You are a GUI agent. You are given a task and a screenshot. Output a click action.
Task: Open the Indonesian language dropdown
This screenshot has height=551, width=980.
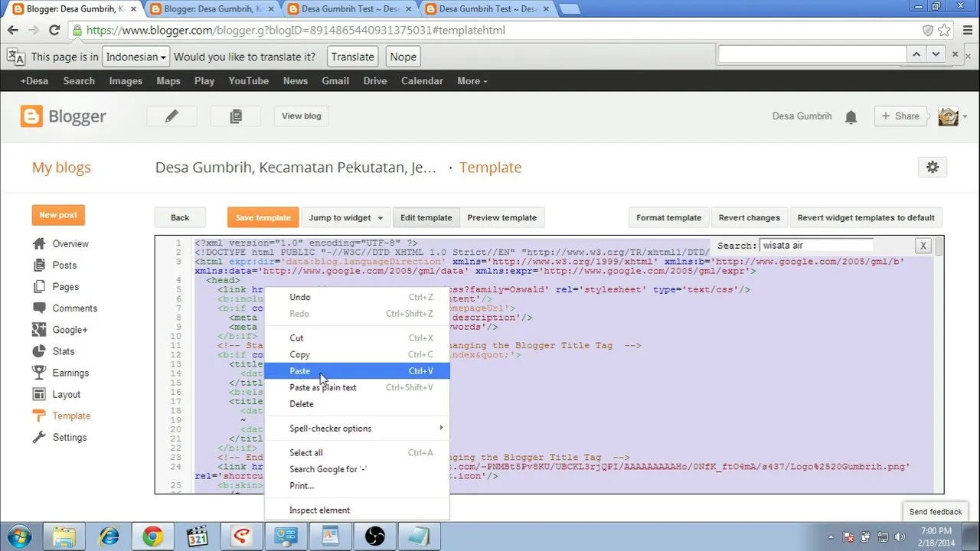tap(136, 57)
